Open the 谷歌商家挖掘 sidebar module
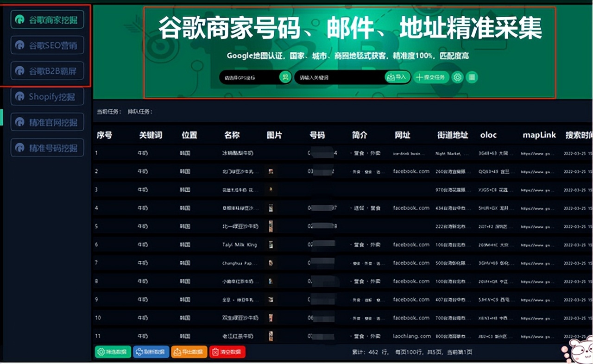The height and width of the screenshot is (364, 593). coord(47,20)
